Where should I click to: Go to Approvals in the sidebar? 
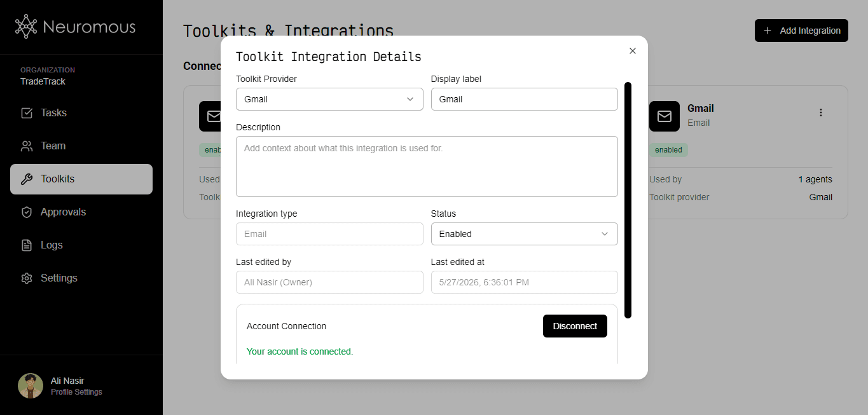(x=81, y=212)
